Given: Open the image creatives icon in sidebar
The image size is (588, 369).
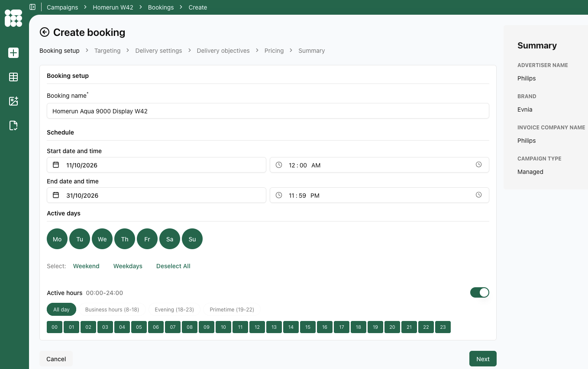Looking at the screenshot, I should click(13, 101).
